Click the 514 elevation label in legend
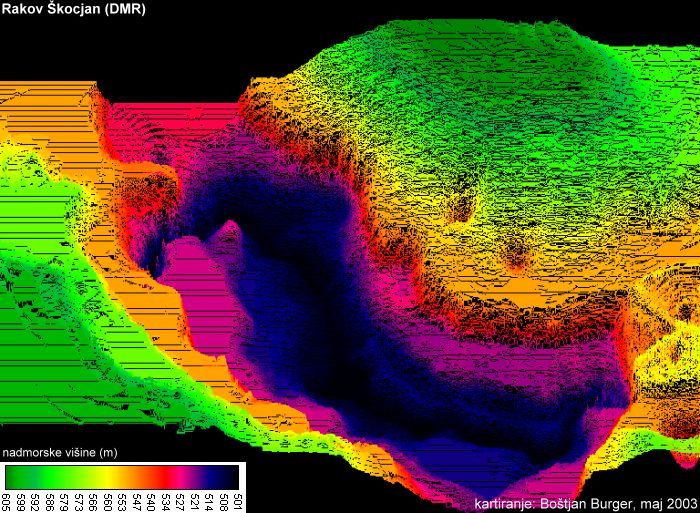 point(208,501)
